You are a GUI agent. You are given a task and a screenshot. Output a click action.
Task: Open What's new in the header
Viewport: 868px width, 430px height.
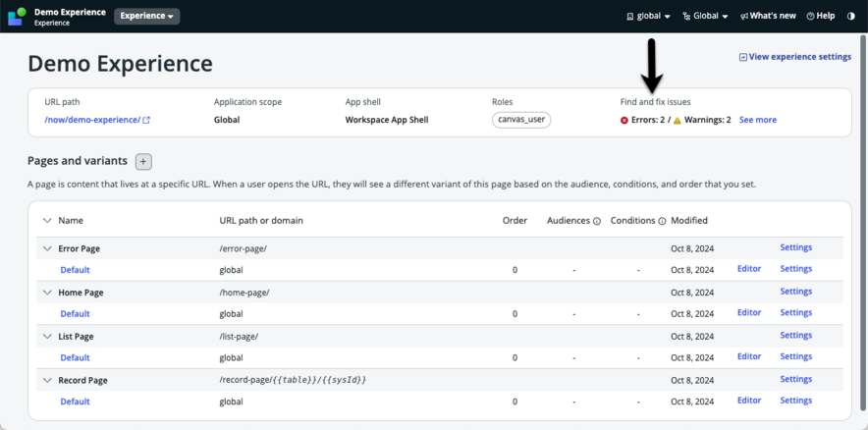pyautogui.click(x=768, y=16)
